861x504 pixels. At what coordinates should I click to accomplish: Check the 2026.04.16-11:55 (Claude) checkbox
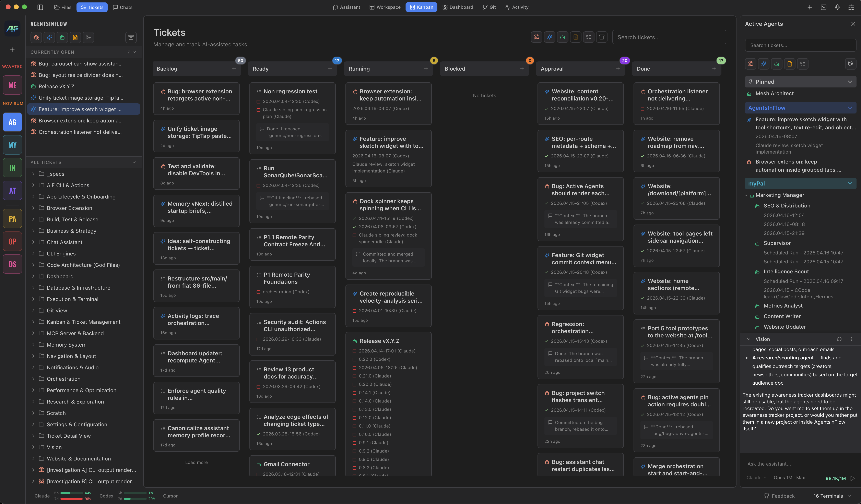[x=642, y=109]
